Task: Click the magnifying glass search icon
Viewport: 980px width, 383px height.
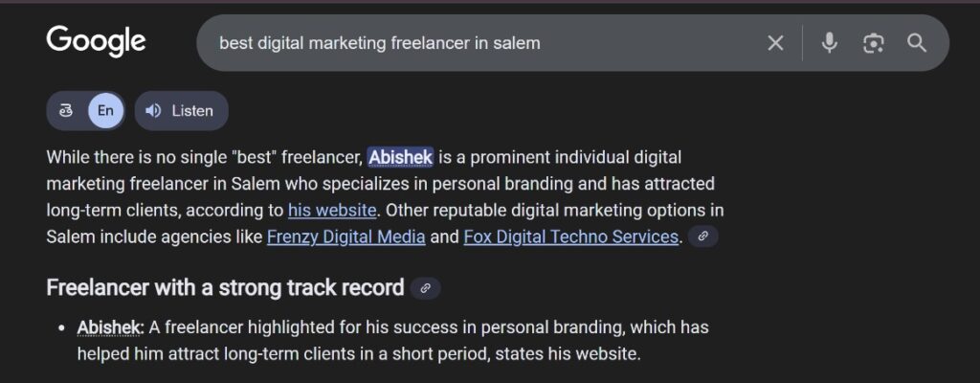Action: coord(917,43)
